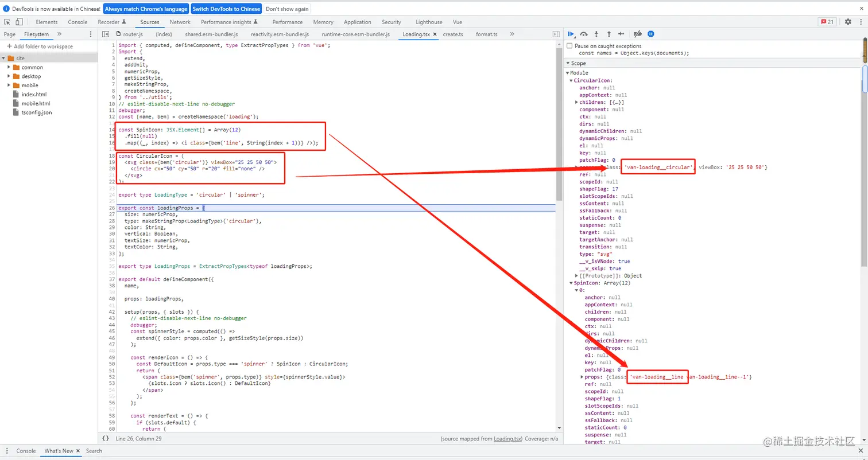The image size is (868, 460).
Task: Switch to the Console panel
Action: tap(77, 22)
